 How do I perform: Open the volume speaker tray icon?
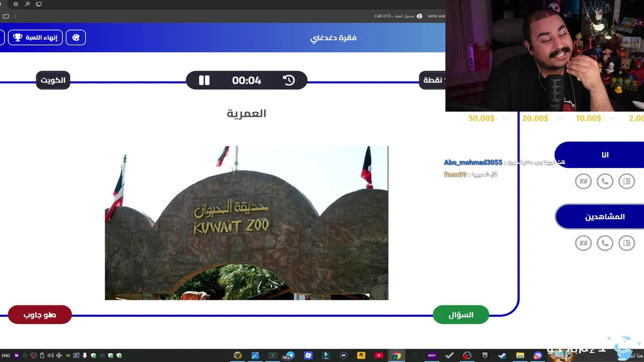click(50, 355)
